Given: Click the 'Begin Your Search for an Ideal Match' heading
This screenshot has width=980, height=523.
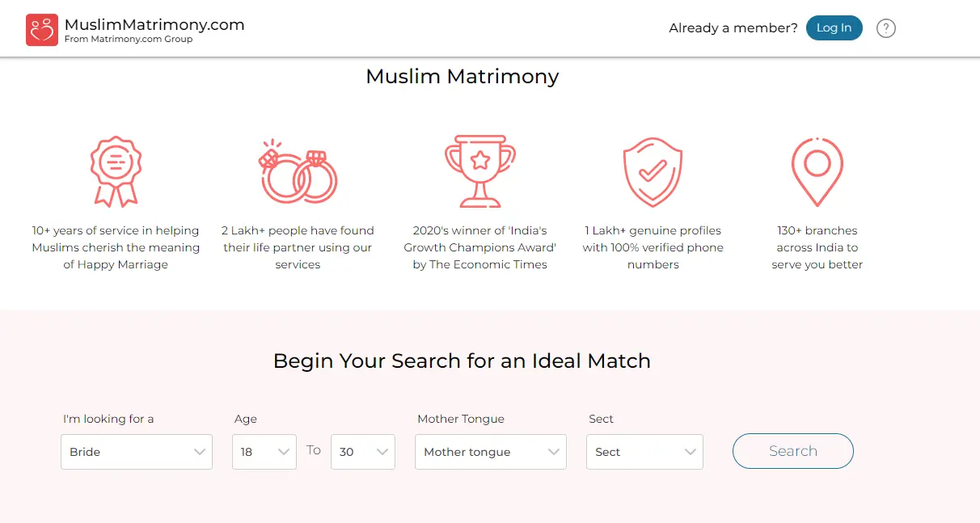Looking at the screenshot, I should click(462, 361).
